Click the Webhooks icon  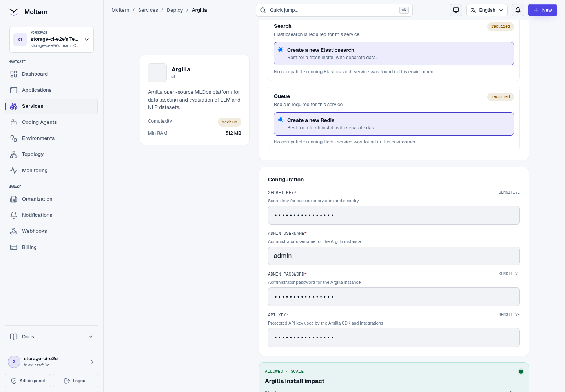pos(14,231)
